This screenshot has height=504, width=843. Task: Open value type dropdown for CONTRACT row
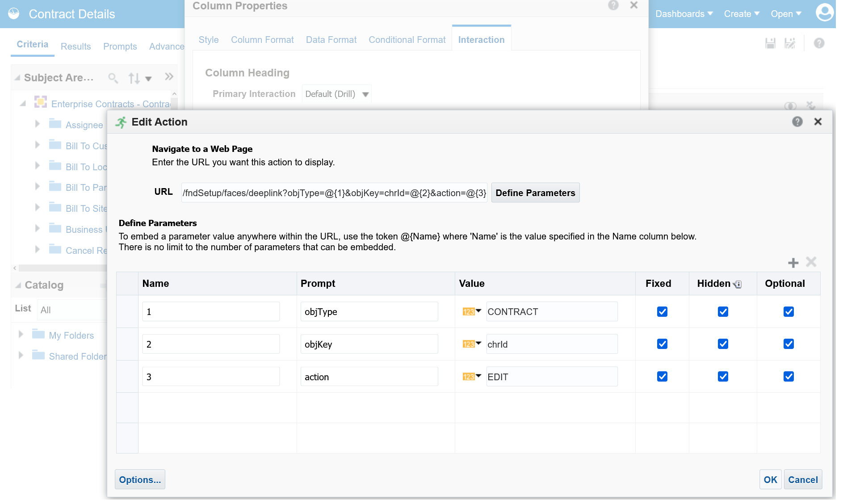472,311
